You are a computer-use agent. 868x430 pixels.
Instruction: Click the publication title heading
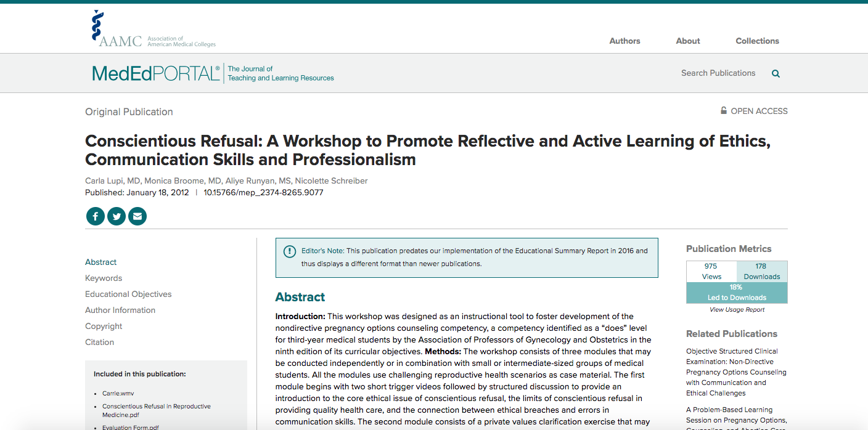(428, 150)
